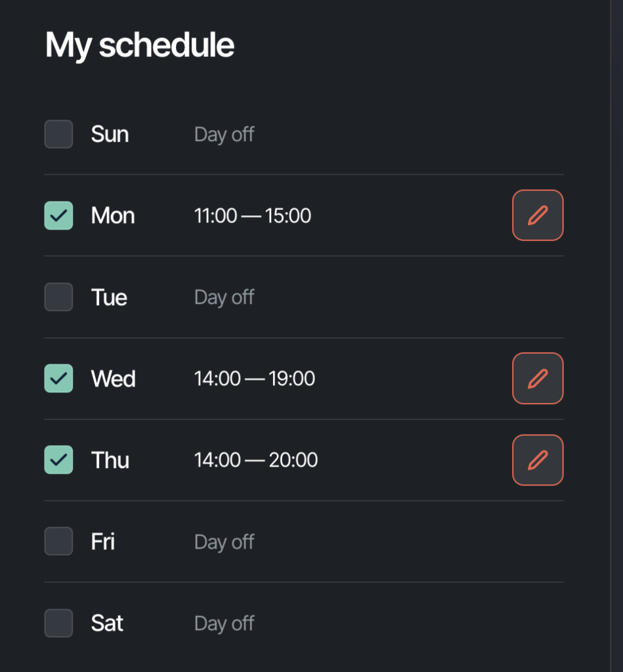This screenshot has height=672, width=623.
Task: Select the Tue day label
Action: (x=110, y=297)
